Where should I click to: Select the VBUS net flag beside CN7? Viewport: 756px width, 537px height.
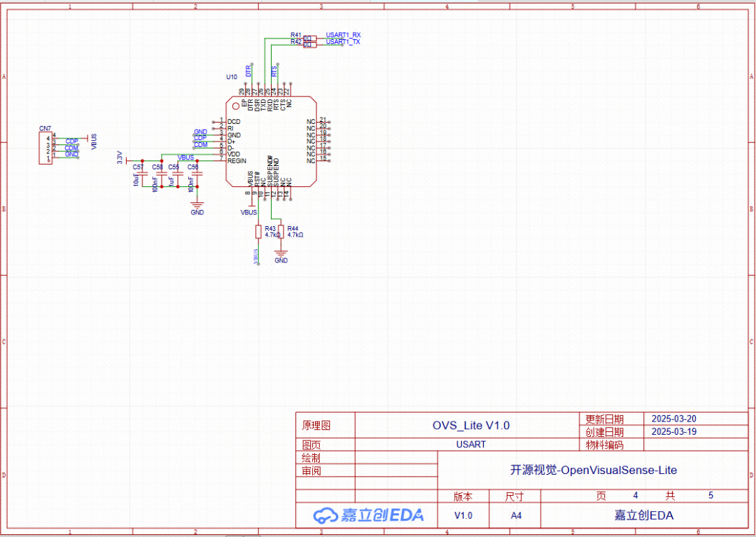click(94, 140)
